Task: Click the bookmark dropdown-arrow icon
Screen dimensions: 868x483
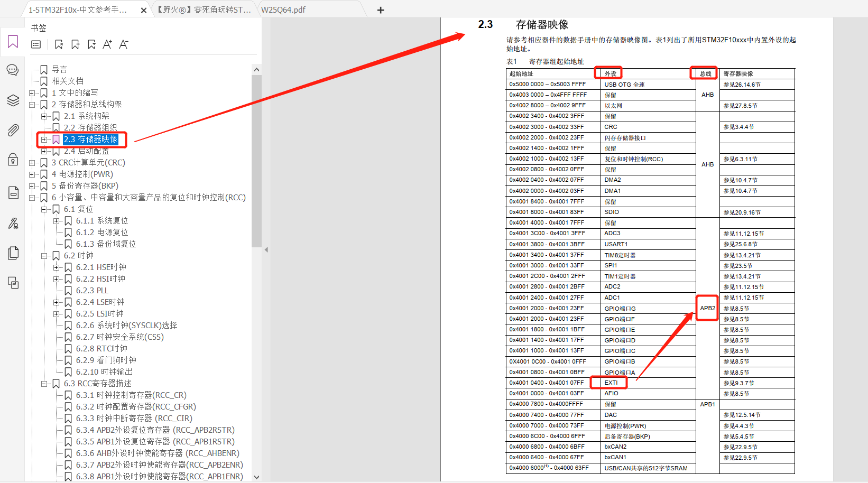Action: pos(91,44)
